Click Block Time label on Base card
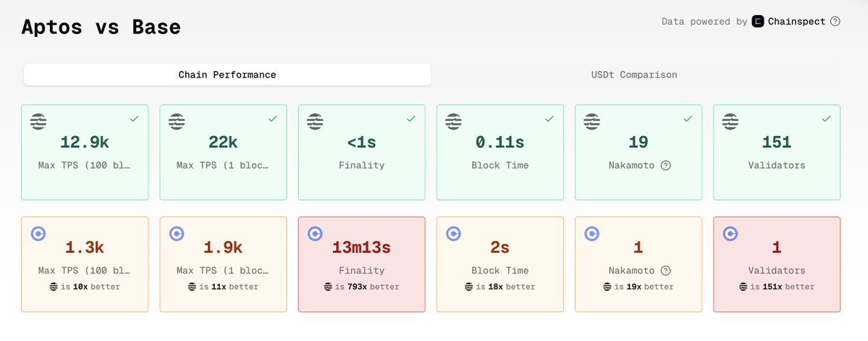Image resolution: width=868 pixels, height=341 pixels. click(x=500, y=271)
